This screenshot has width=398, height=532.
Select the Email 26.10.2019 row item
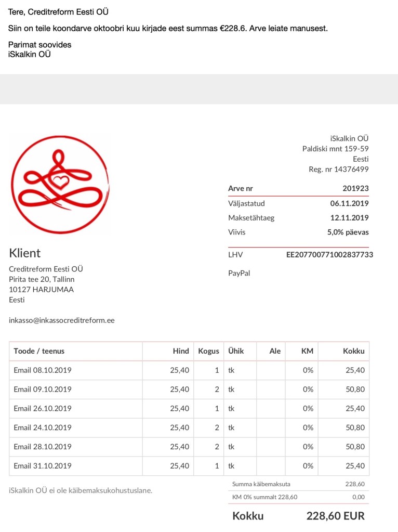coord(43,408)
